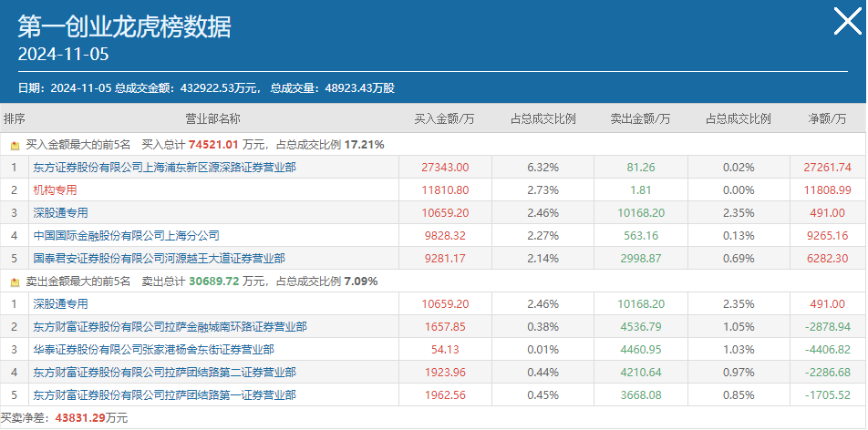Click the 0.85% sell ratio cell
Viewport: 868px width, 430px height.
pyautogui.click(x=739, y=395)
